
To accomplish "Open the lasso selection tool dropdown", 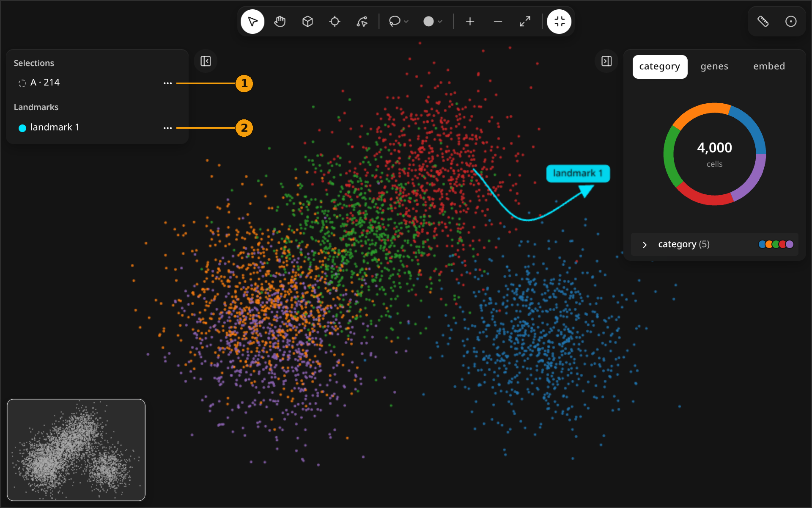I will [x=398, y=22].
